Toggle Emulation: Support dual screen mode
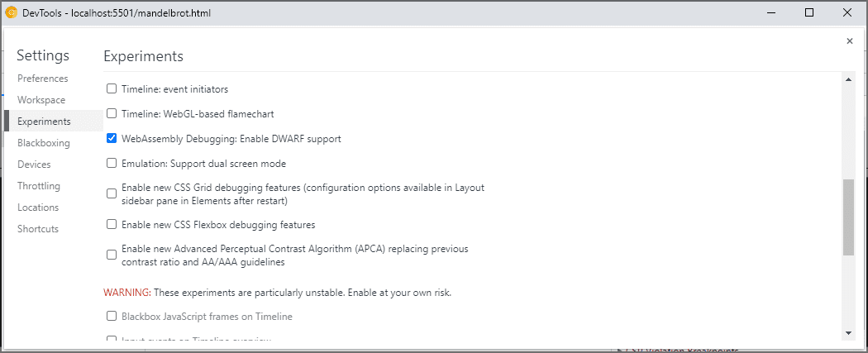 point(112,164)
